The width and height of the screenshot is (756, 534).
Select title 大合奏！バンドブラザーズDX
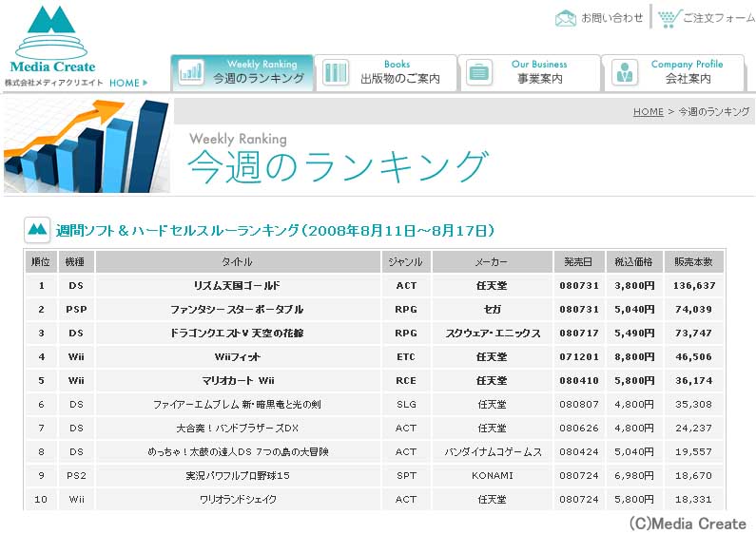[x=237, y=428]
